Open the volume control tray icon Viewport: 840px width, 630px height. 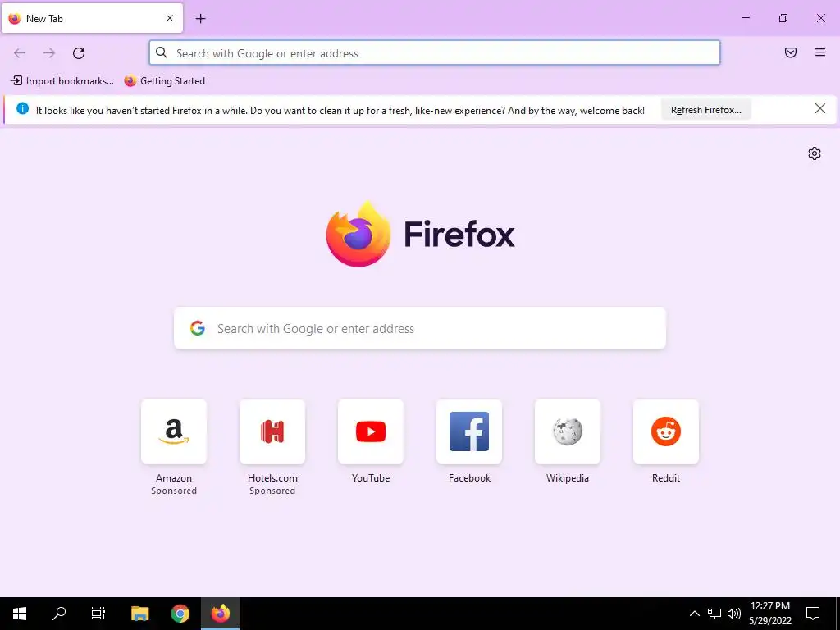[x=734, y=614]
